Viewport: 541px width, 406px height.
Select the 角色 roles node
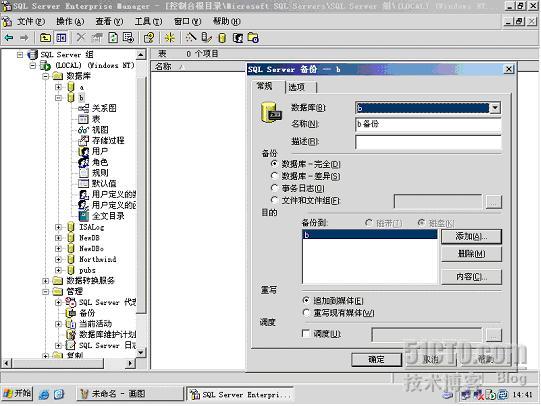100,162
